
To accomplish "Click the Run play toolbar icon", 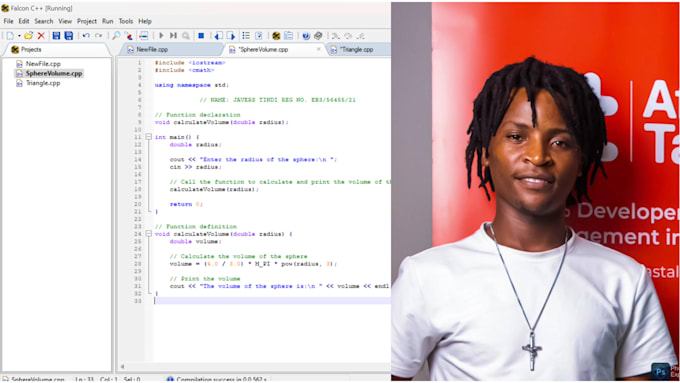I will pos(161,36).
